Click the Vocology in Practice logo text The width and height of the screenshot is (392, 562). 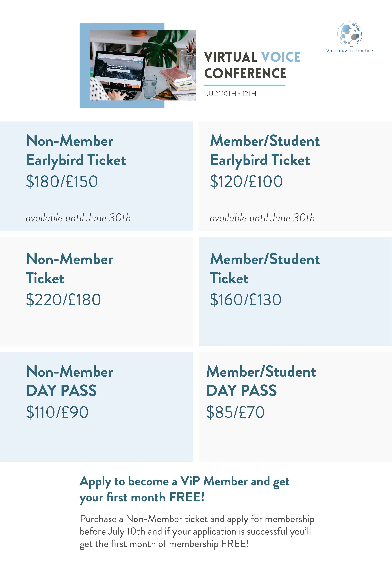(x=349, y=51)
